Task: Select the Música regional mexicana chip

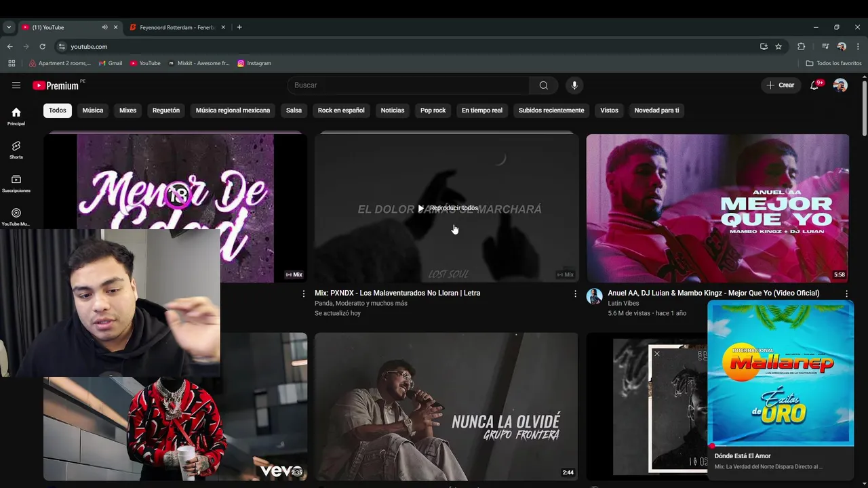Action: coord(233,110)
